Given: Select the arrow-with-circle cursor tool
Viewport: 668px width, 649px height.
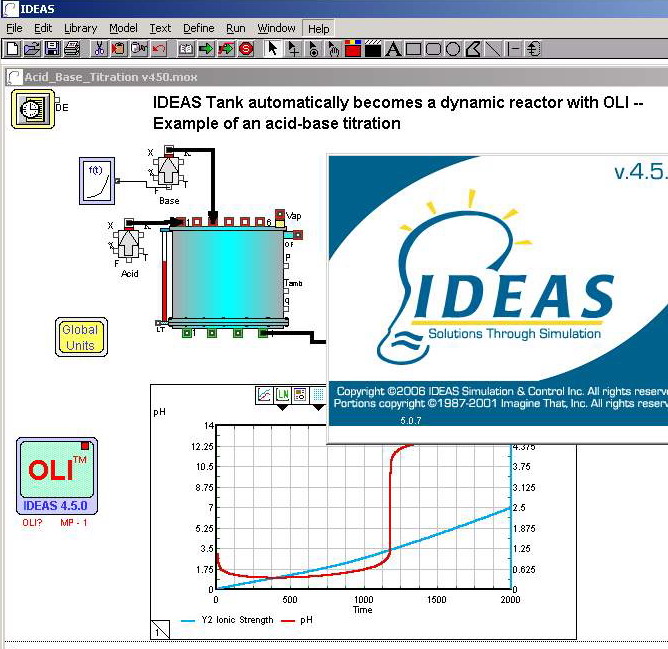Looking at the screenshot, I should point(313,49).
